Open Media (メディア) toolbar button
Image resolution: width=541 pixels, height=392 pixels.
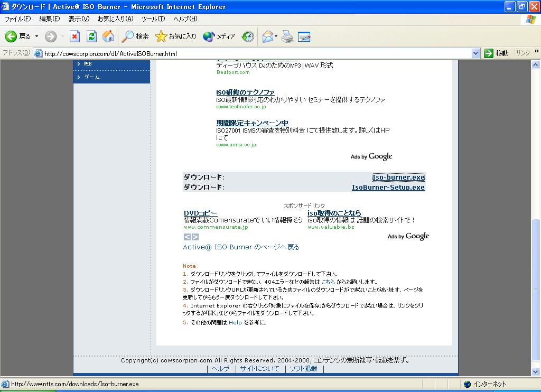pos(219,36)
